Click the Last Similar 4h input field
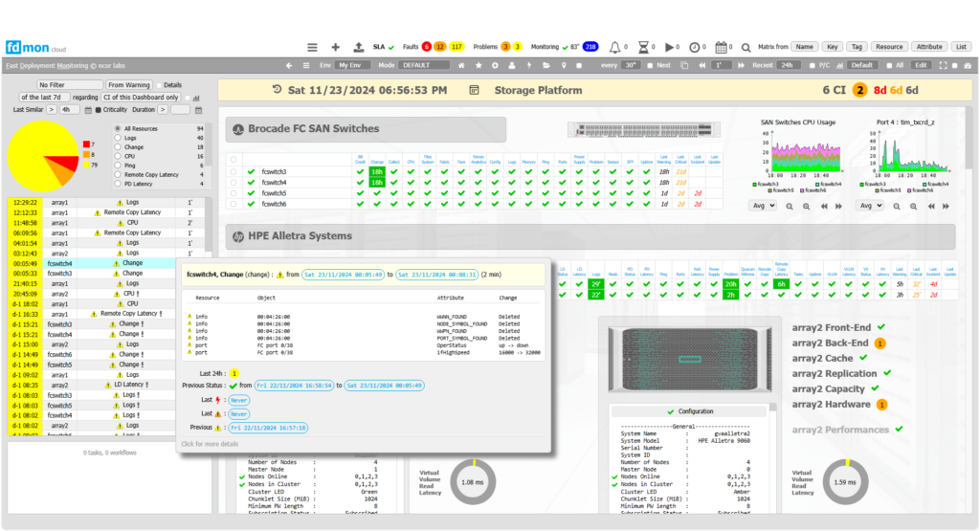The height and width of the screenshot is (531, 980). 69,110
